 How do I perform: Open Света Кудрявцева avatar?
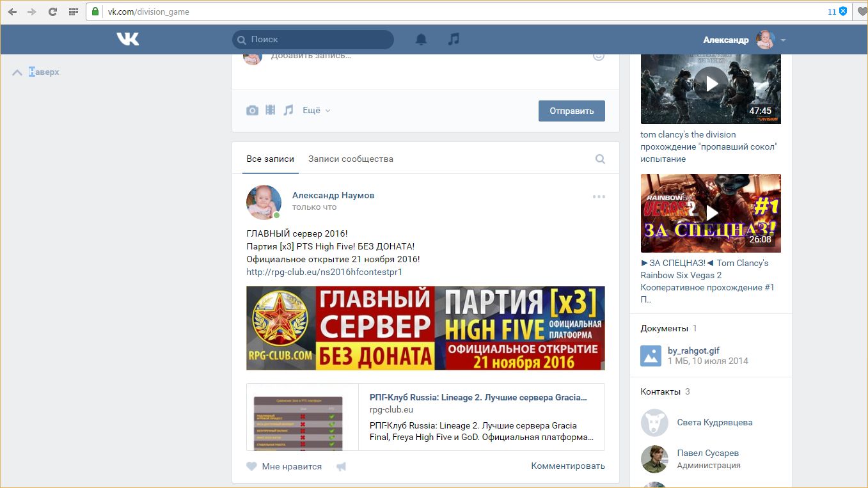click(x=654, y=423)
